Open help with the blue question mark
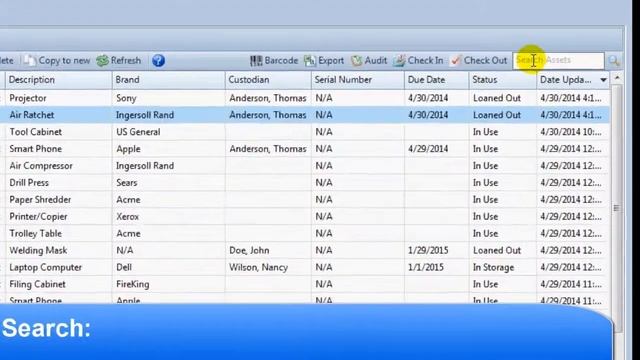The width and height of the screenshot is (640, 360). point(158,60)
